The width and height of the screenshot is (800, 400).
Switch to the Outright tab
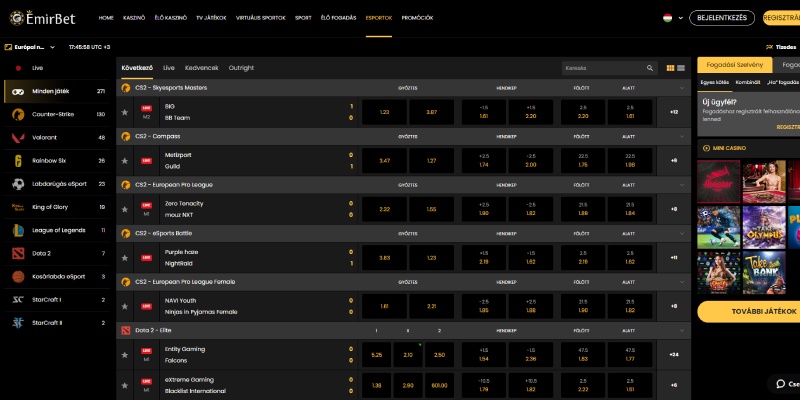(241, 68)
